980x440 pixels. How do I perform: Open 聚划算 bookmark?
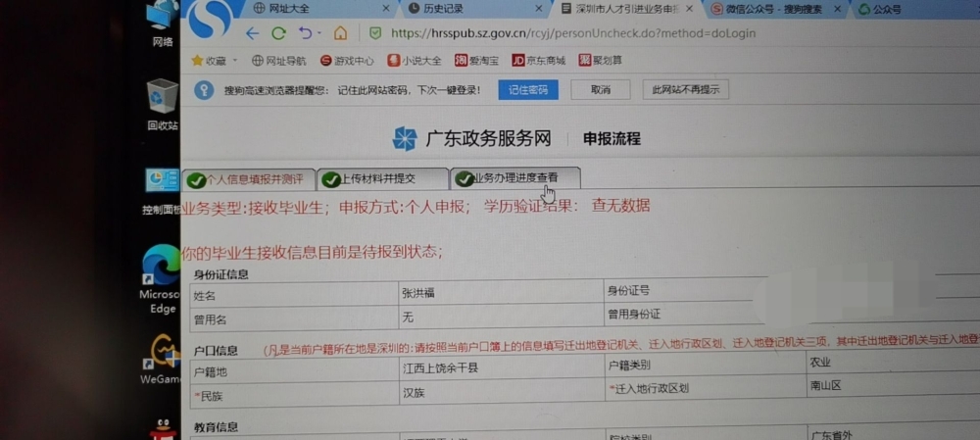click(x=600, y=60)
